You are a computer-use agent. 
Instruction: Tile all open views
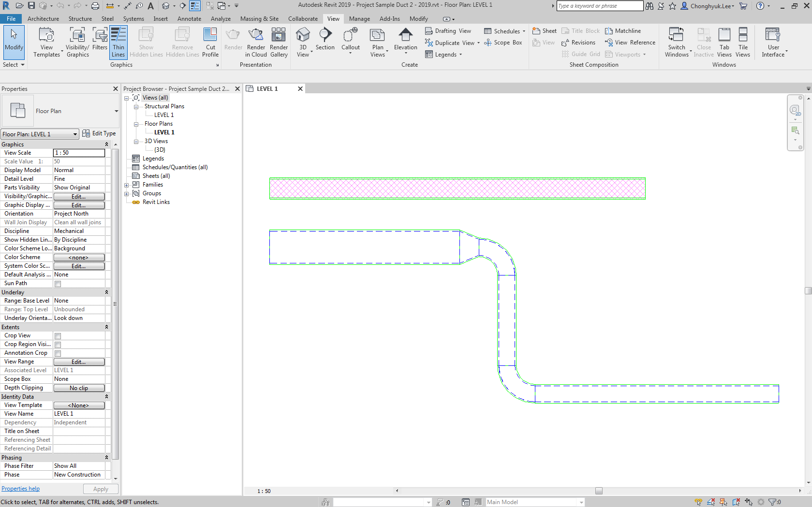coord(742,42)
